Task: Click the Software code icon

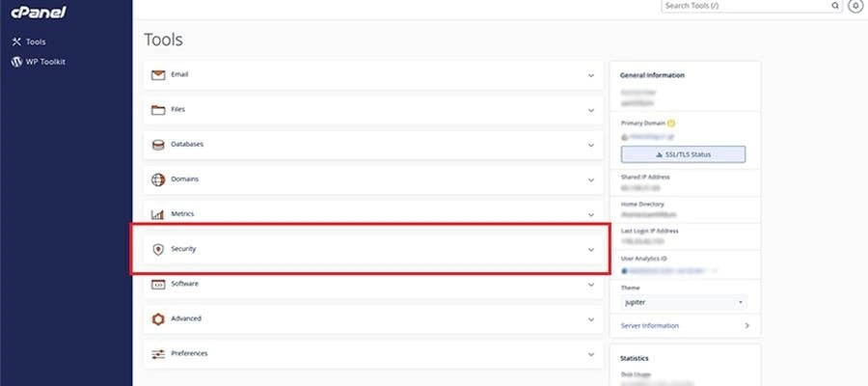Action: point(158,284)
